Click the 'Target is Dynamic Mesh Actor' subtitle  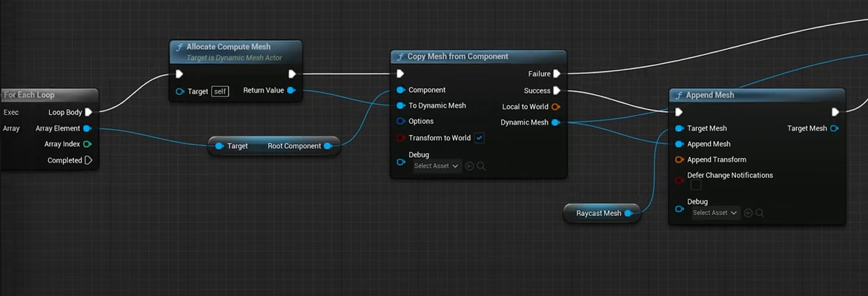pyautogui.click(x=234, y=58)
